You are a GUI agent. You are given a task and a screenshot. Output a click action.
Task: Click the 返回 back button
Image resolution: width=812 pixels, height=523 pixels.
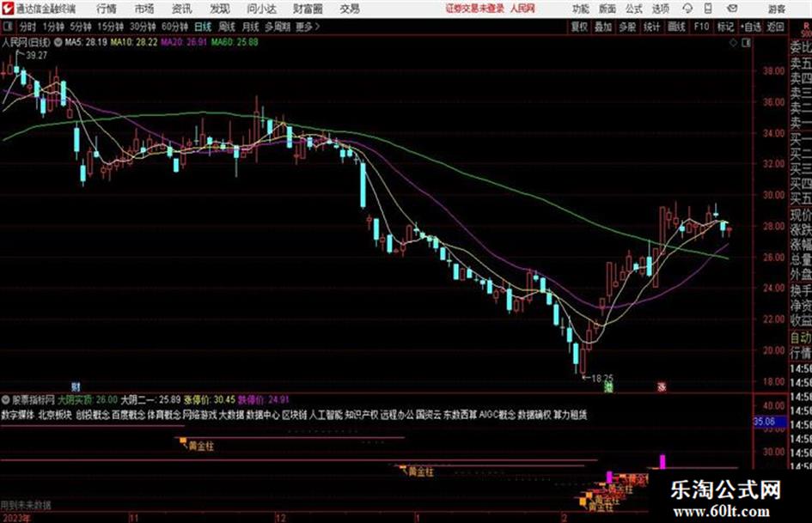click(x=775, y=27)
